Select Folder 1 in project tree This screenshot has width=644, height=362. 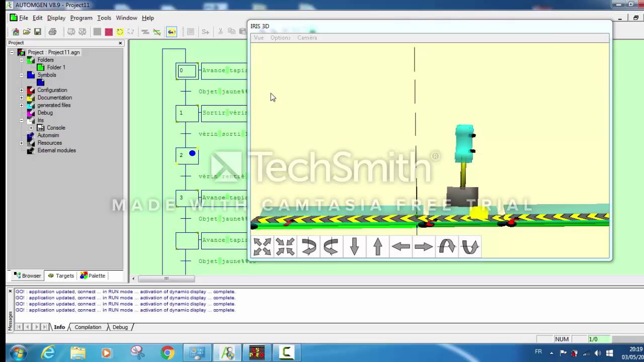(x=56, y=67)
